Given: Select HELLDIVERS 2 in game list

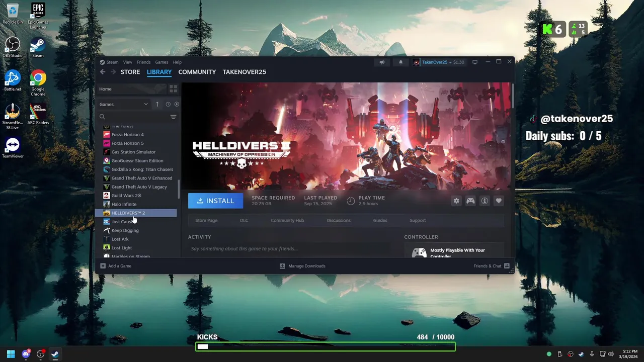Looking at the screenshot, I should tap(136, 213).
